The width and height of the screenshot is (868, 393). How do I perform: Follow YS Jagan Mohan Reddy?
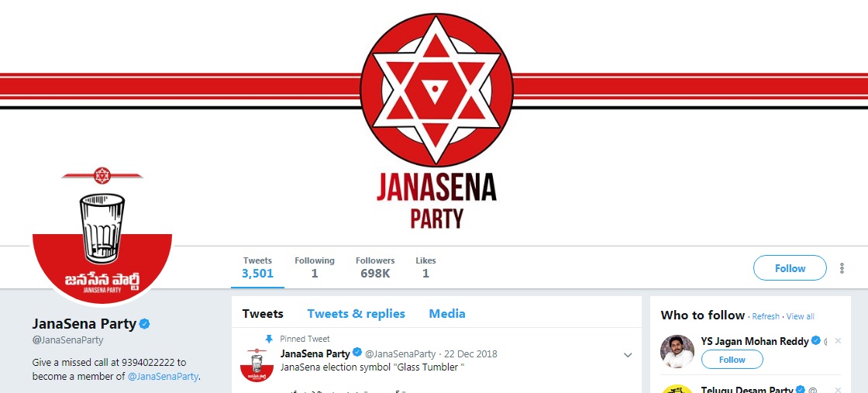click(732, 360)
